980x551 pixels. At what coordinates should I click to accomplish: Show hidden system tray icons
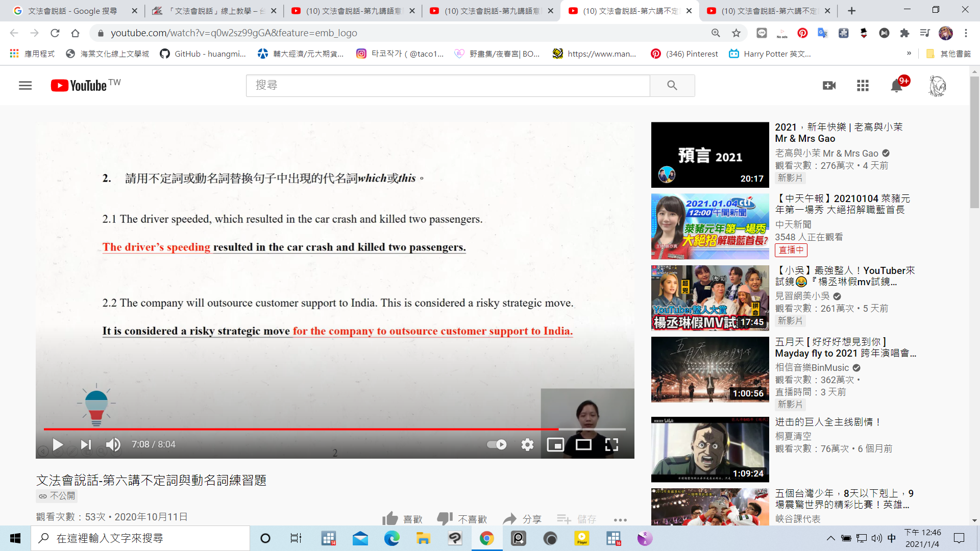click(x=830, y=538)
